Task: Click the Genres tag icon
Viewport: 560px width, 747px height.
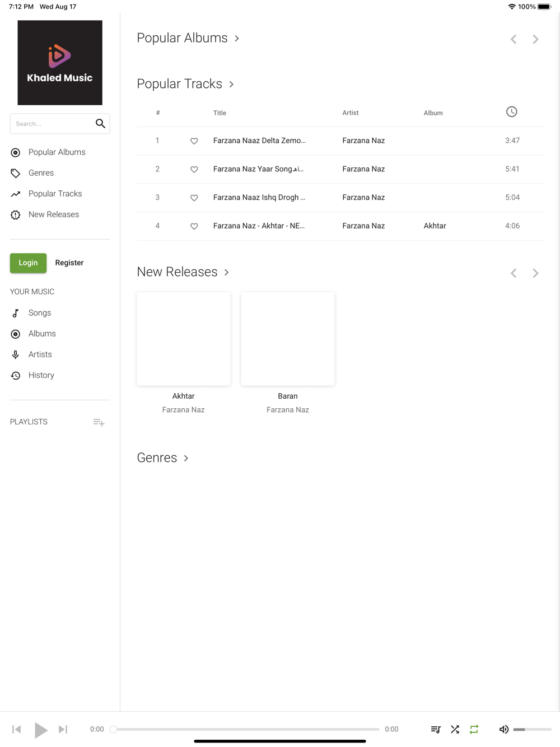Action: pyautogui.click(x=16, y=173)
